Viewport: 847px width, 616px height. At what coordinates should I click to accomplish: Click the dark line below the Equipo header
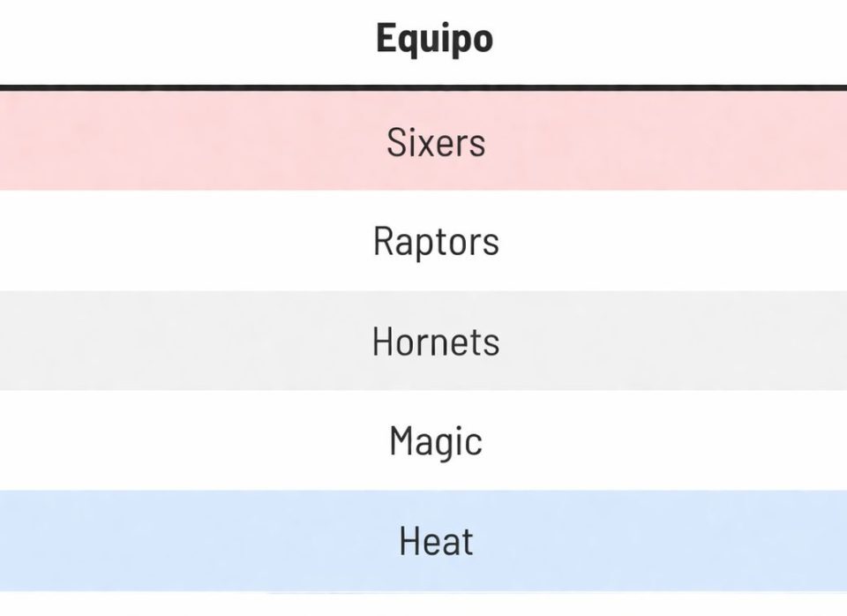(423, 87)
